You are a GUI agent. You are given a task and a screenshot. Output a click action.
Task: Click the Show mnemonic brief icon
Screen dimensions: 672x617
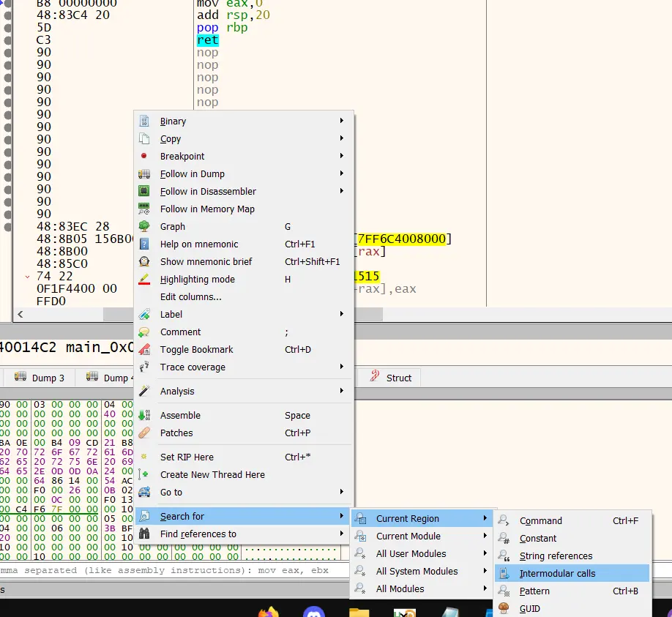click(144, 262)
